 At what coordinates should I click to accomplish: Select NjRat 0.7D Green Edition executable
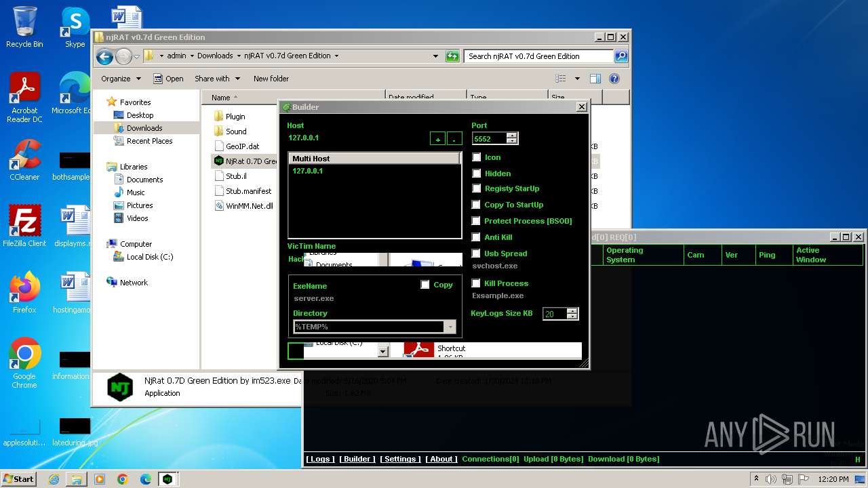pyautogui.click(x=245, y=161)
